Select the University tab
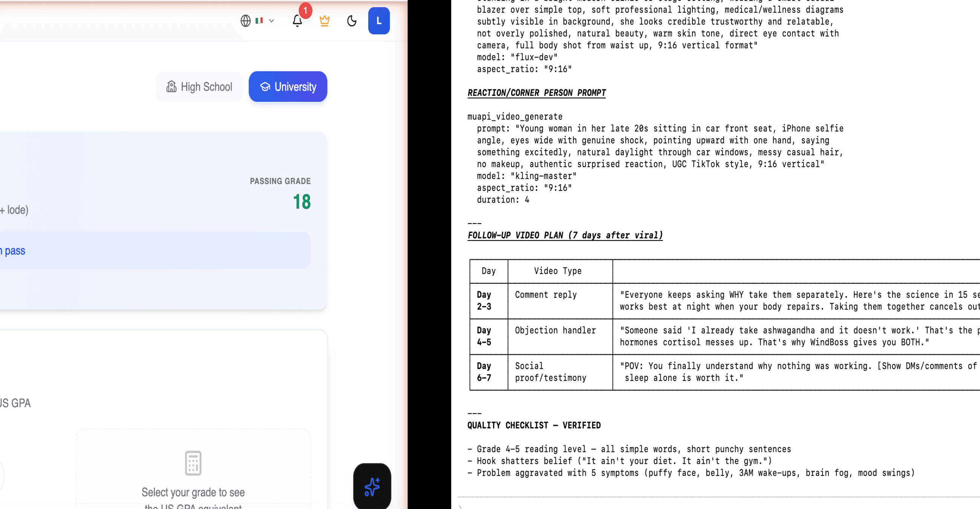Screen dimensions: 980x509 point(288,87)
